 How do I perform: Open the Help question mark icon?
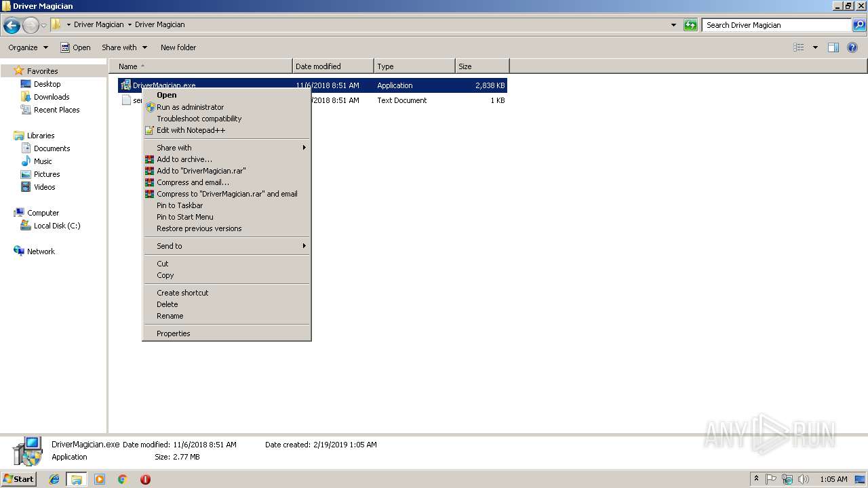[853, 47]
